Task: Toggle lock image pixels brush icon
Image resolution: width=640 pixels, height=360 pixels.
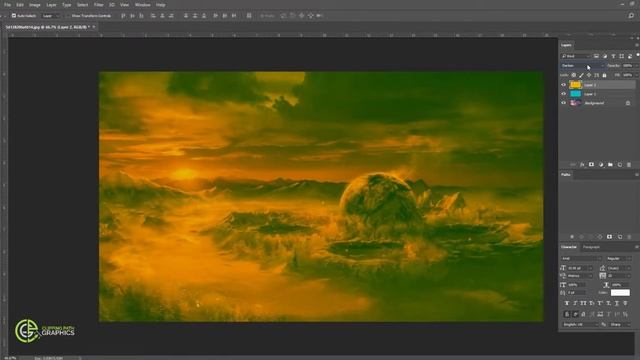Action: tap(581, 75)
